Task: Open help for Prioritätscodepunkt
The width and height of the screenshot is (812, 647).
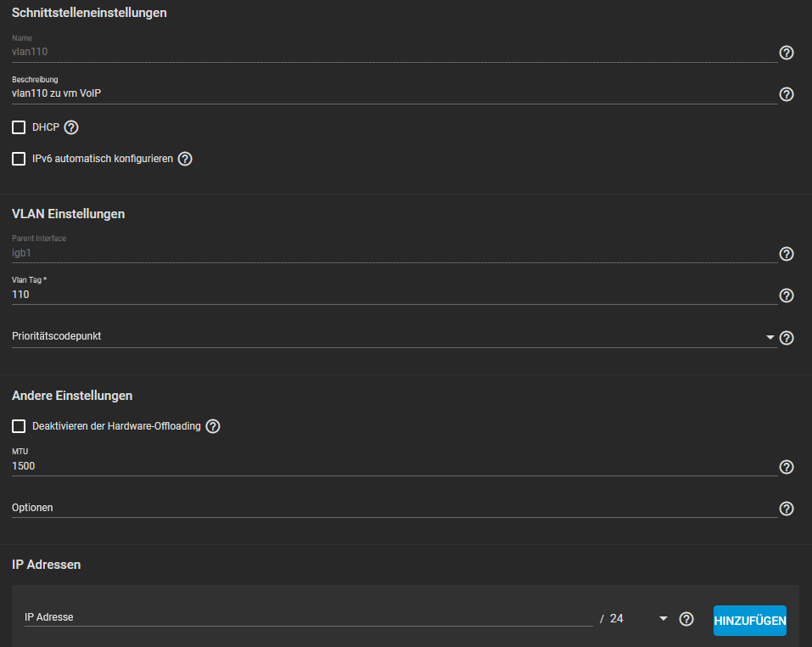Action: tap(786, 338)
